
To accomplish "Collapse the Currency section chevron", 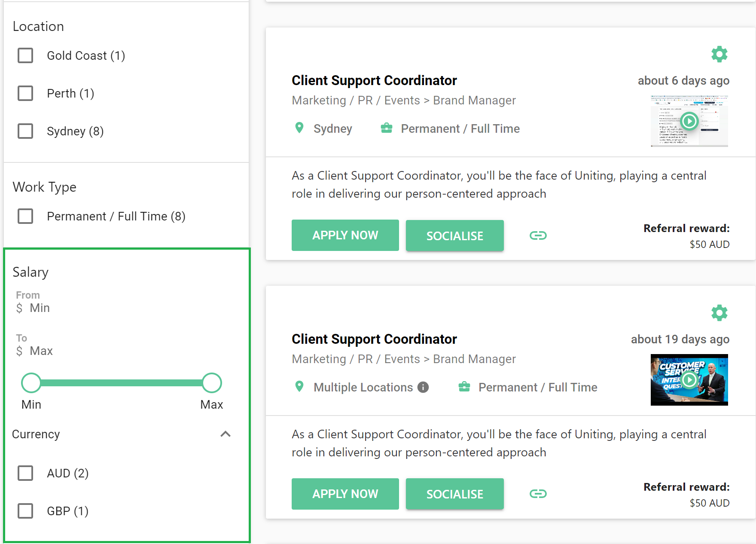I will [226, 434].
